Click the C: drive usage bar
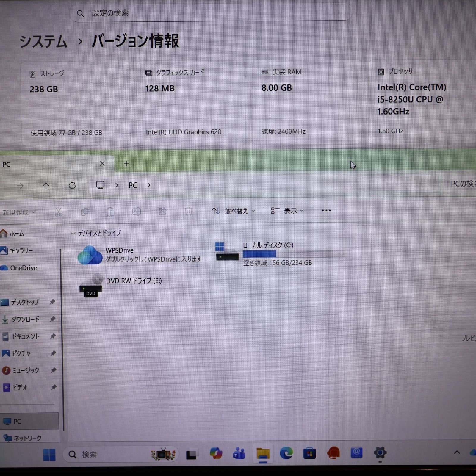Viewport: 476px width, 476px height. pos(294,254)
